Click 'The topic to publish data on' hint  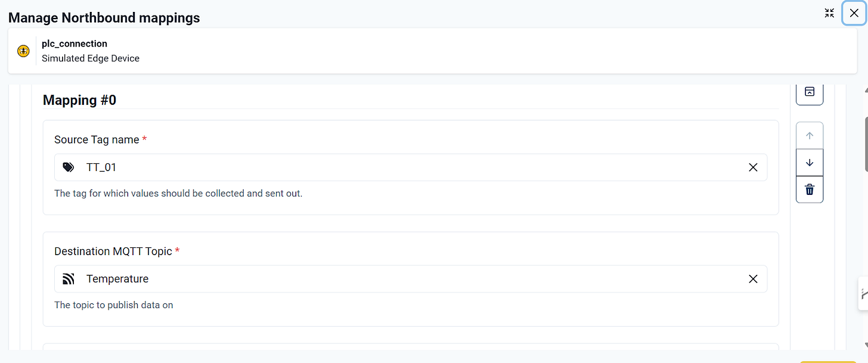point(114,305)
